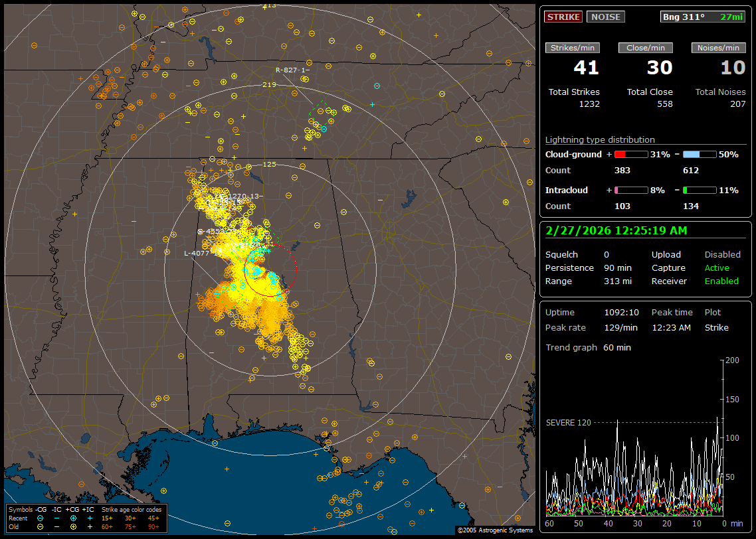Click the NOISE indicator button
Screen dimensions: 756x539
click(605, 17)
